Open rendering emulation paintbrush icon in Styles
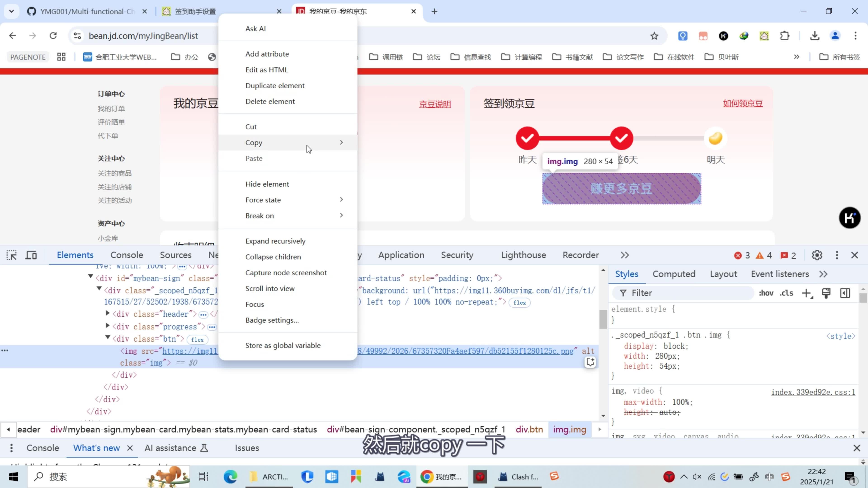This screenshot has height=488, width=868. (826, 293)
